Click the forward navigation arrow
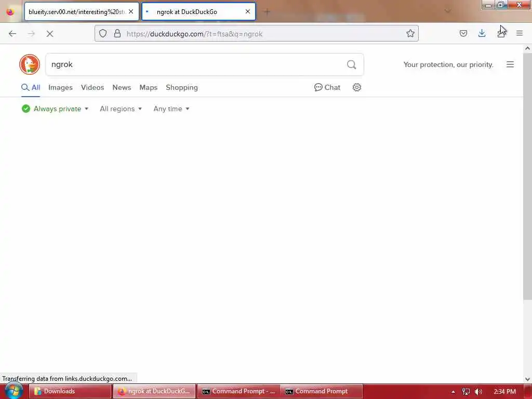This screenshot has width=532, height=399. click(31, 34)
